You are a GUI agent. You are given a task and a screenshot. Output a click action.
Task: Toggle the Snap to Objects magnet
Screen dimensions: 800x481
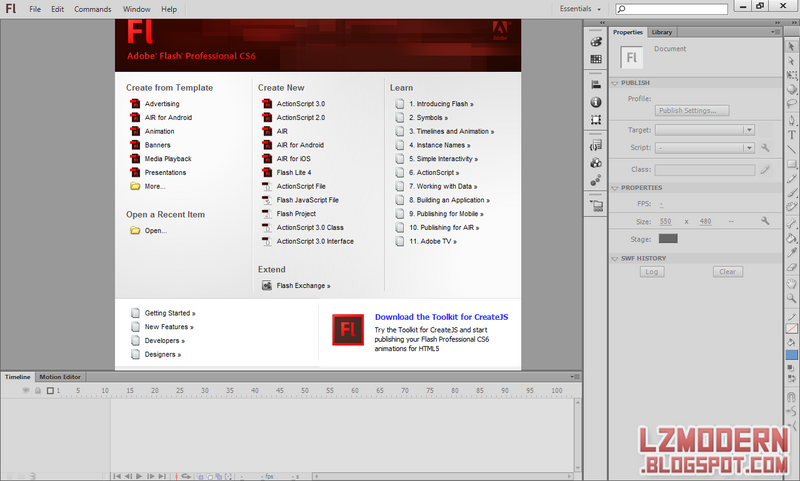tap(791, 397)
